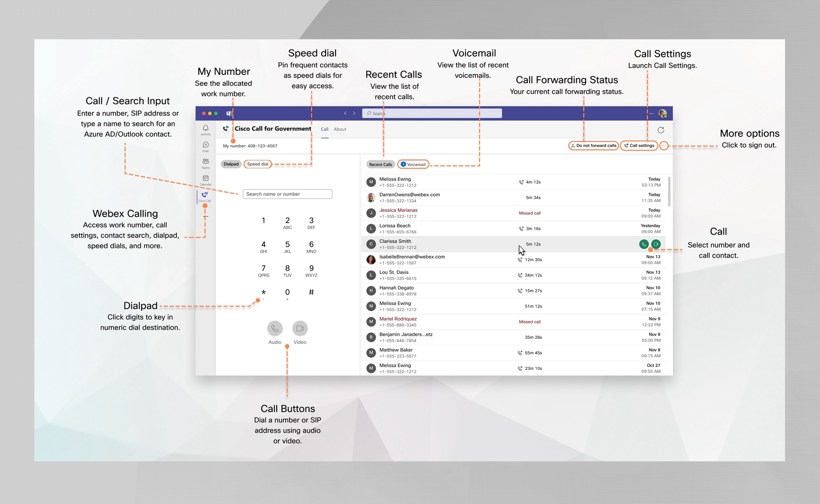This screenshot has width=820, height=504.
Task: Select the Call tab
Action: point(325,129)
